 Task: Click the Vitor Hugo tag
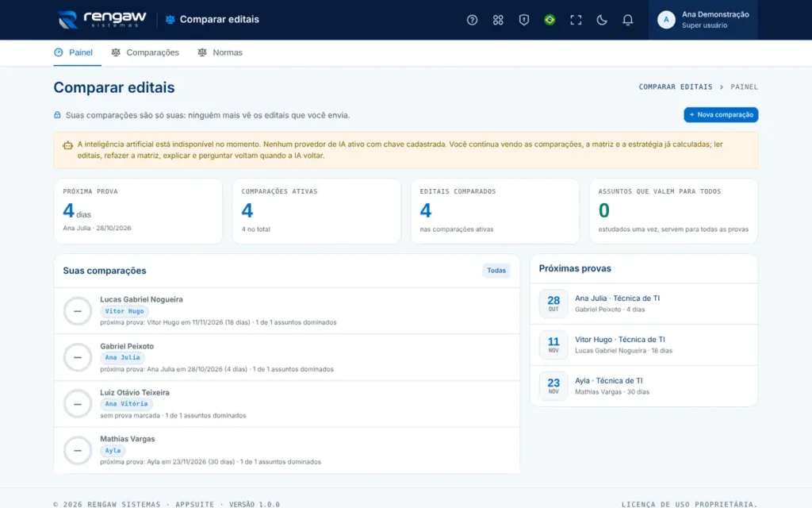124,311
